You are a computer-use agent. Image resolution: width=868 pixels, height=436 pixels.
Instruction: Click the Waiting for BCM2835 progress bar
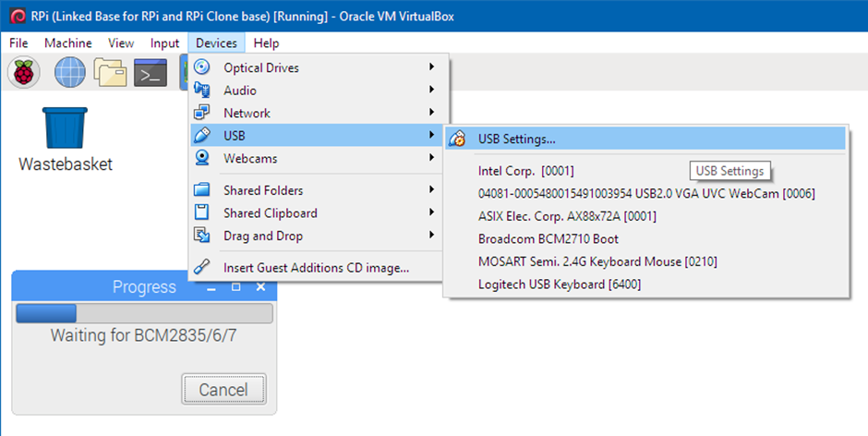144,314
